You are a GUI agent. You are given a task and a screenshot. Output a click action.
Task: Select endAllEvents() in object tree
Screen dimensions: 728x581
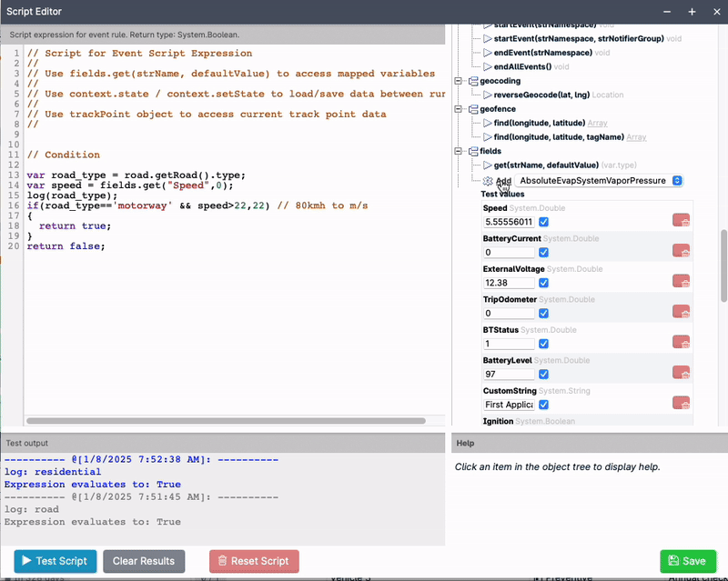pyautogui.click(x=522, y=66)
